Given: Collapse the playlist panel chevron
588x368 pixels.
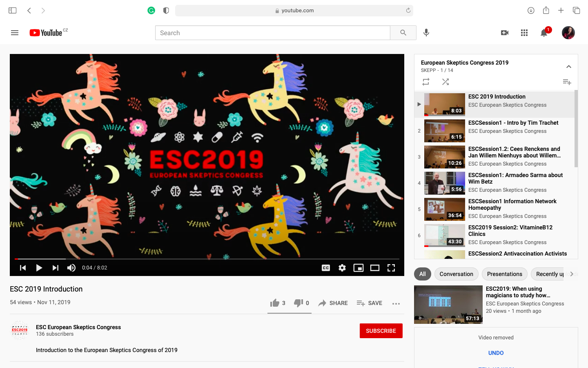Looking at the screenshot, I should (x=568, y=67).
